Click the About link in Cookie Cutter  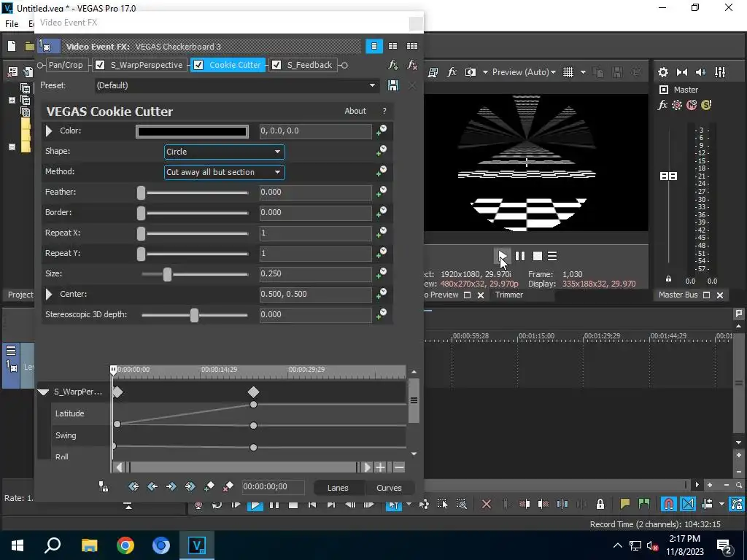click(x=355, y=111)
